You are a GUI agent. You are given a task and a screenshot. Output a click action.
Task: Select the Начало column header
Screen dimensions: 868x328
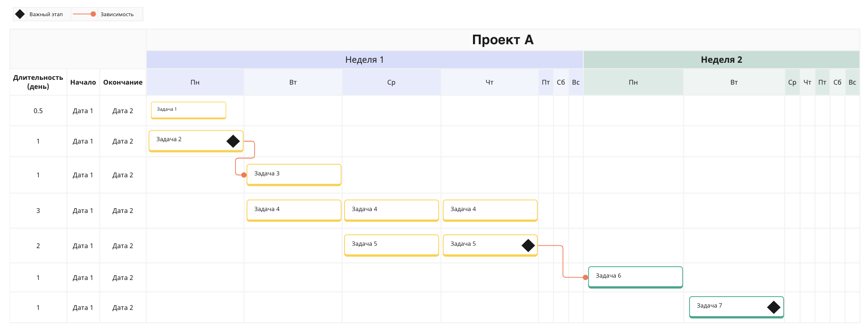coord(83,82)
